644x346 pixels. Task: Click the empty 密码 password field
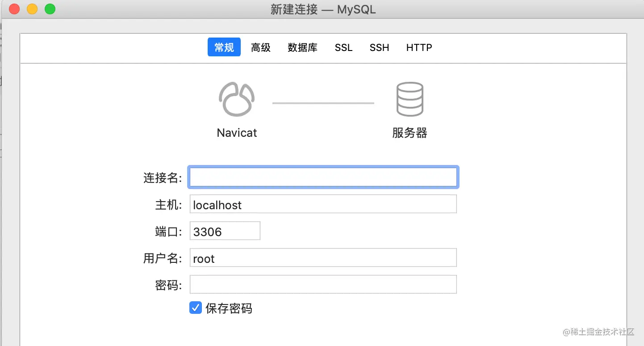[x=323, y=284]
